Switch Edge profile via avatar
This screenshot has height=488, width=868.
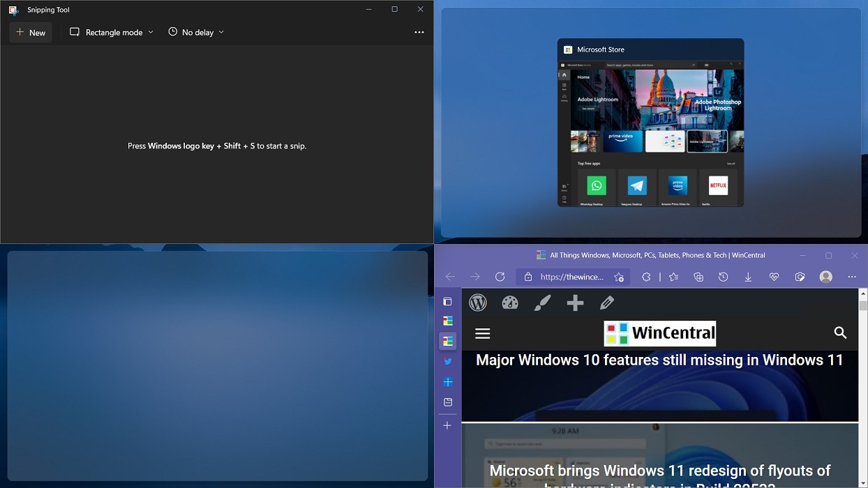(825, 277)
